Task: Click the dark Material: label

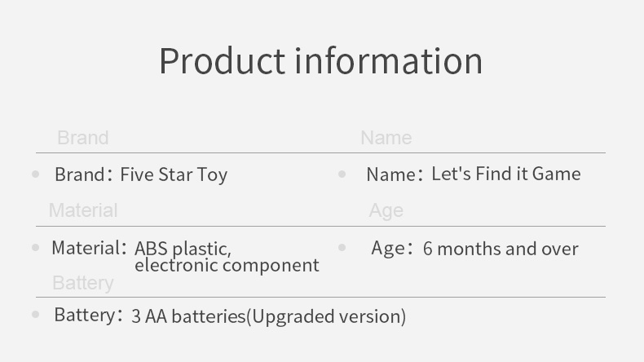Action: tap(89, 248)
